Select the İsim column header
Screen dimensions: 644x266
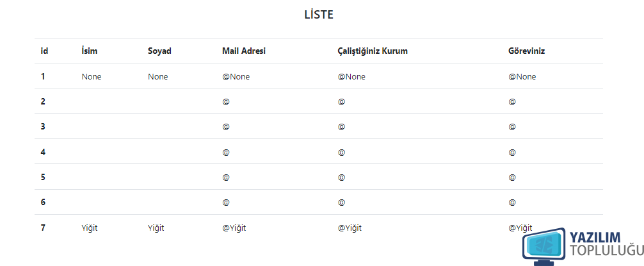point(90,51)
